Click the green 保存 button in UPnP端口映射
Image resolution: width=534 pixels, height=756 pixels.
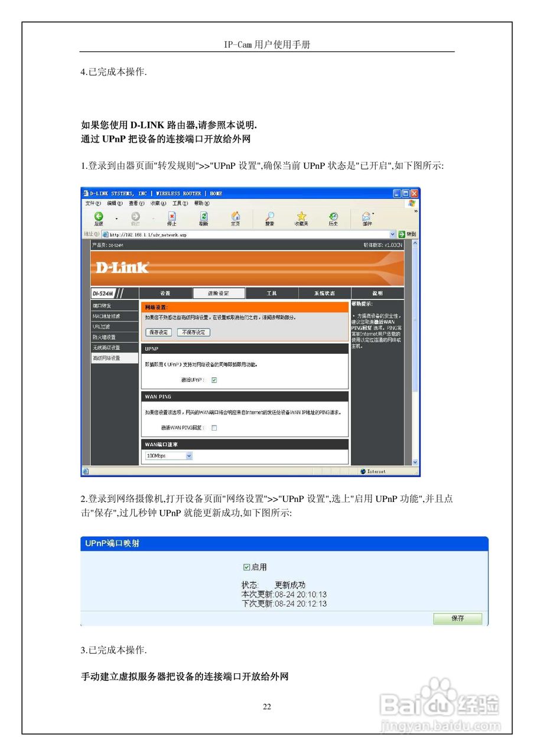click(x=458, y=618)
